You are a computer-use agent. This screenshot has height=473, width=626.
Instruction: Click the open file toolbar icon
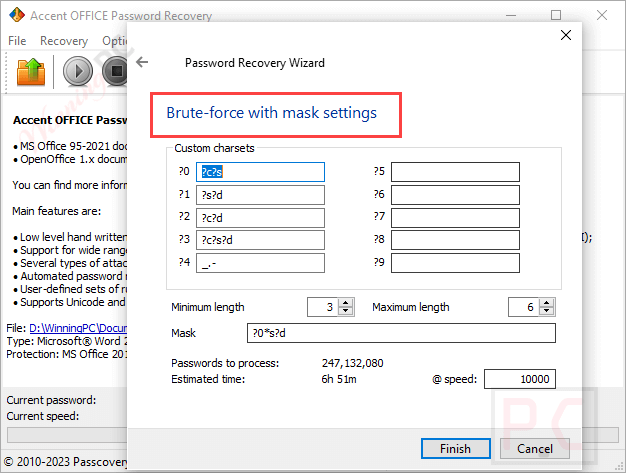[31, 71]
